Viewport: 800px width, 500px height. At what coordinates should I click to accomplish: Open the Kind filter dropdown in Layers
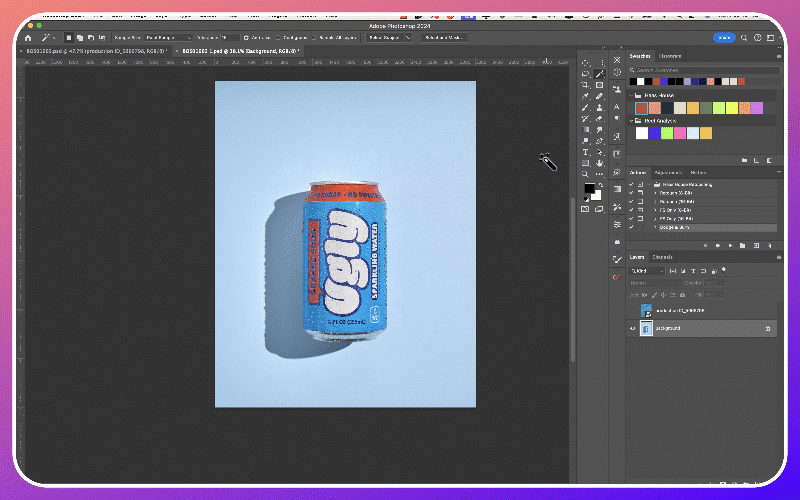click(647, 271)
